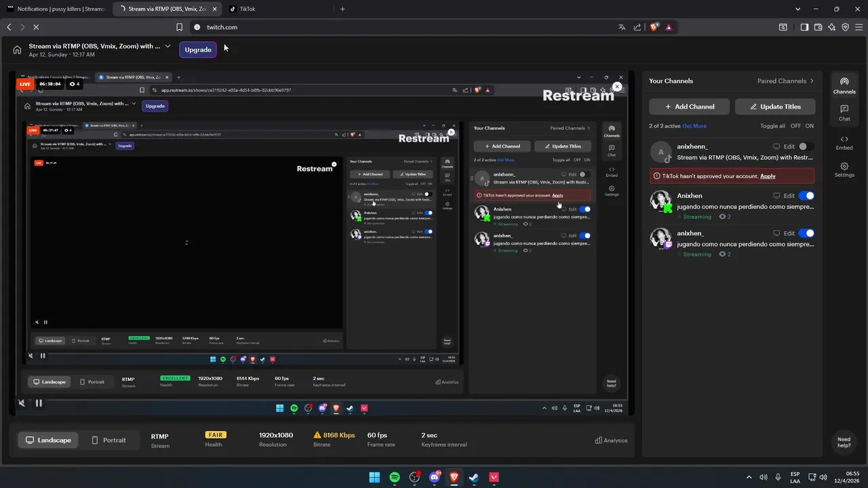The height and width of the screenshot is (488, 868).
Task: Click the twitch.com address bar
Action: [400, 27]
